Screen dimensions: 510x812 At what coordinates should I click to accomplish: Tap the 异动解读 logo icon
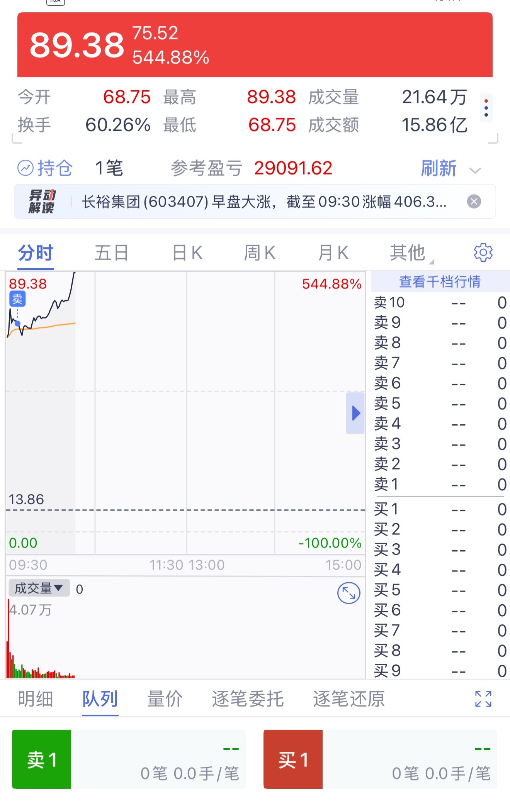point(42,201)
